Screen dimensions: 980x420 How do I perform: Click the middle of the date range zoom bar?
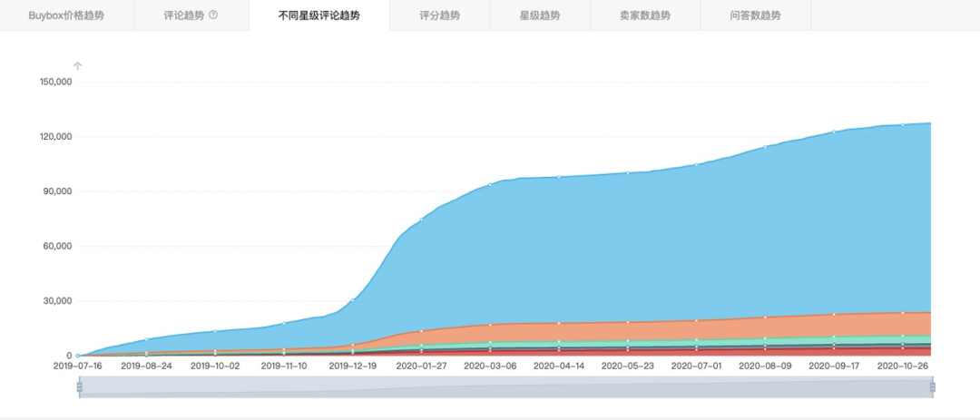(x=506, y=386)
